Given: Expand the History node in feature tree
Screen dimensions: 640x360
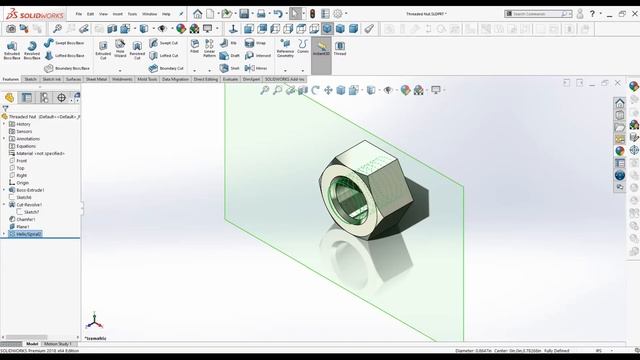Looking at the screenshot, I should 4,124.
